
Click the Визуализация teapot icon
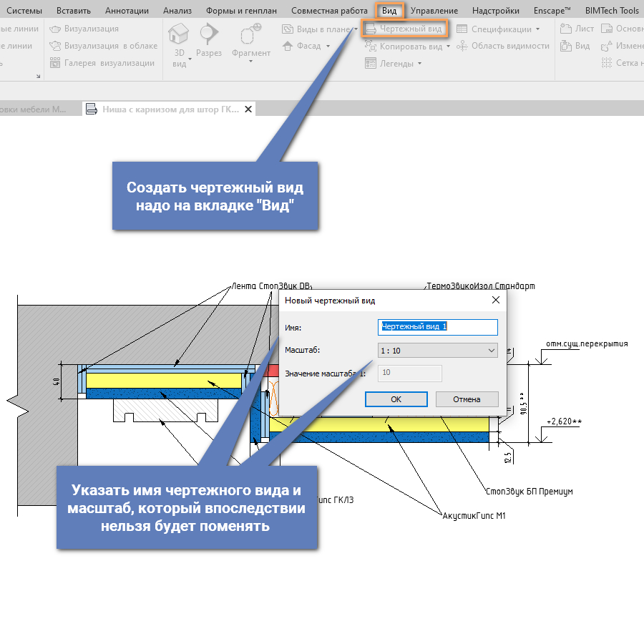pos(55,29)
